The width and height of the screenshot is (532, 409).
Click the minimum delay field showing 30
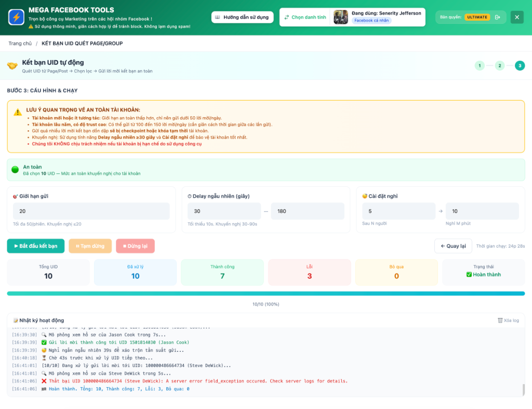point(224,211)
